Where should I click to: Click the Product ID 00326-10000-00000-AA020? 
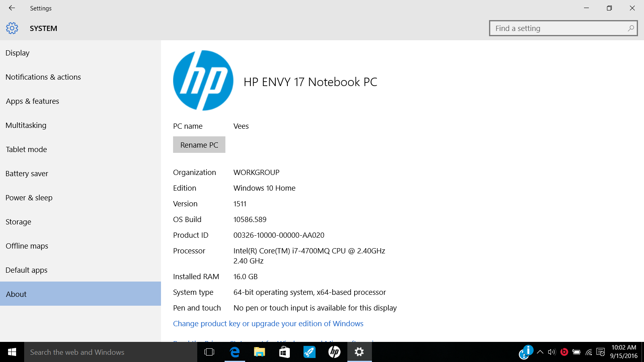tap(279, 235)
